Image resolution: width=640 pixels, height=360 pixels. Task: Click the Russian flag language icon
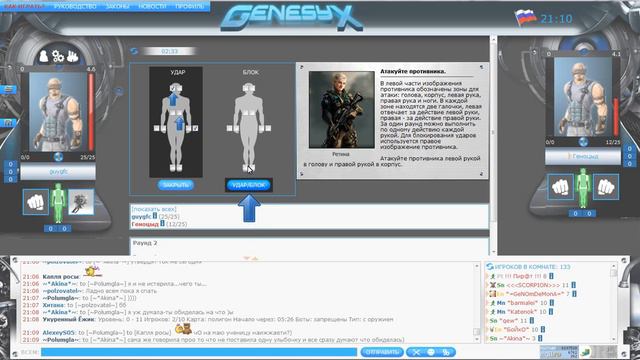(x=525, y=18)
